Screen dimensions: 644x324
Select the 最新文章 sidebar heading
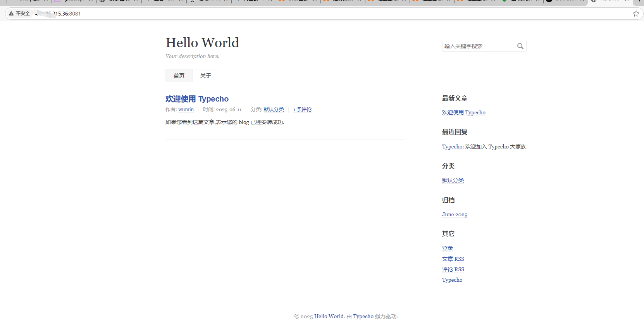(455, 98)
